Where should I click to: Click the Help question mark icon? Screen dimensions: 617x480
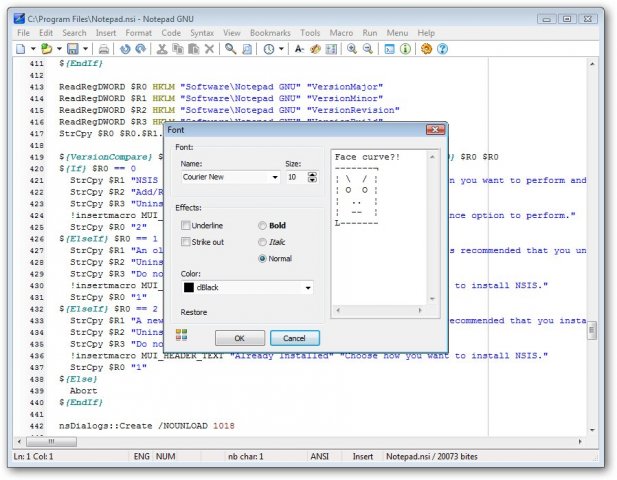click(442, 48)
